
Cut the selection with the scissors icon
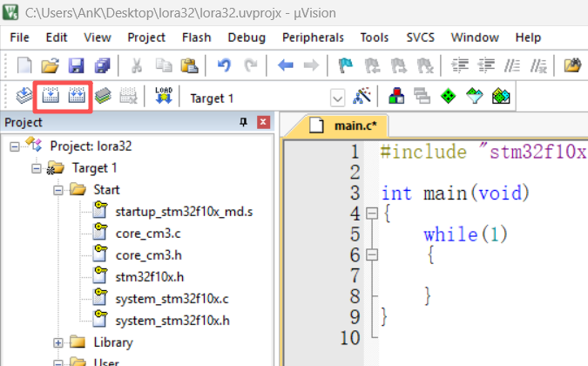137,65
